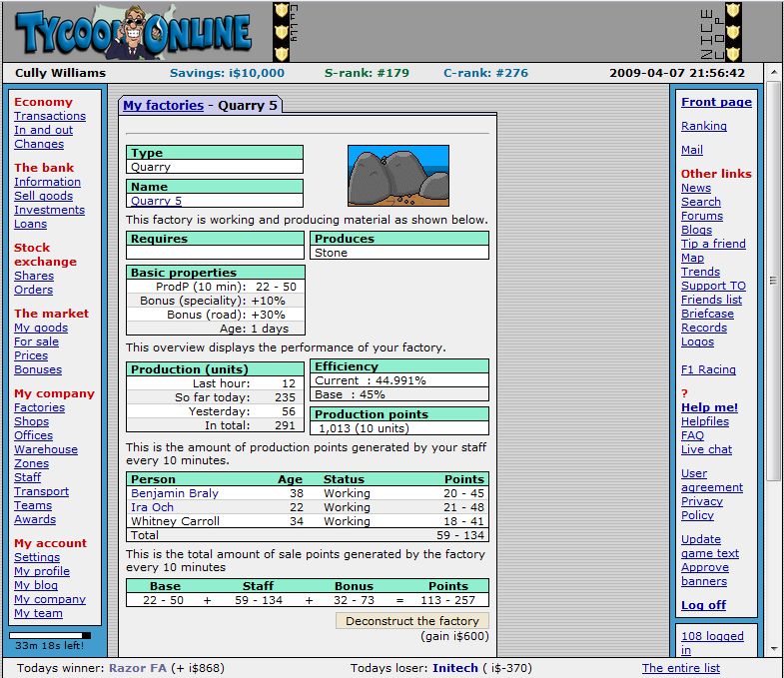This screenshot has width=784, height=678.
Task: Open Ira Och staff member link
Action: pos(152,507)
